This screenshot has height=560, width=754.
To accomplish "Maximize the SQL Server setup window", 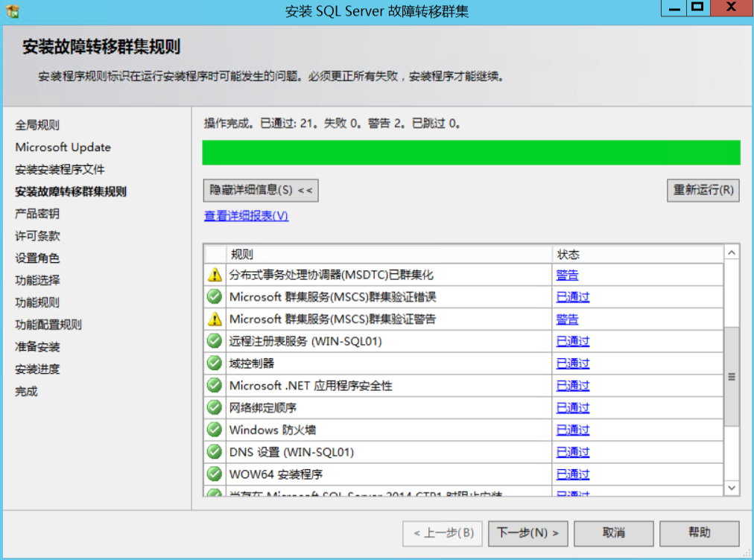I will point(697,8).
